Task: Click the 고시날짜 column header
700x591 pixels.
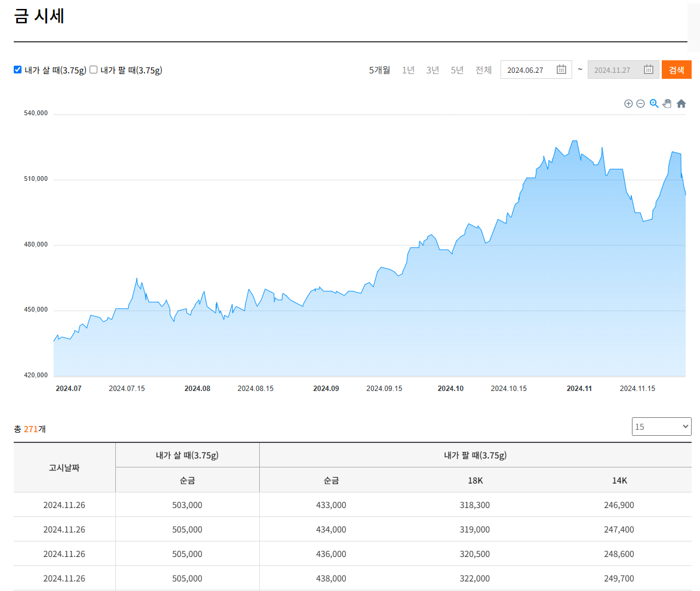Action: pyautogui.click(x=65, y=467)
